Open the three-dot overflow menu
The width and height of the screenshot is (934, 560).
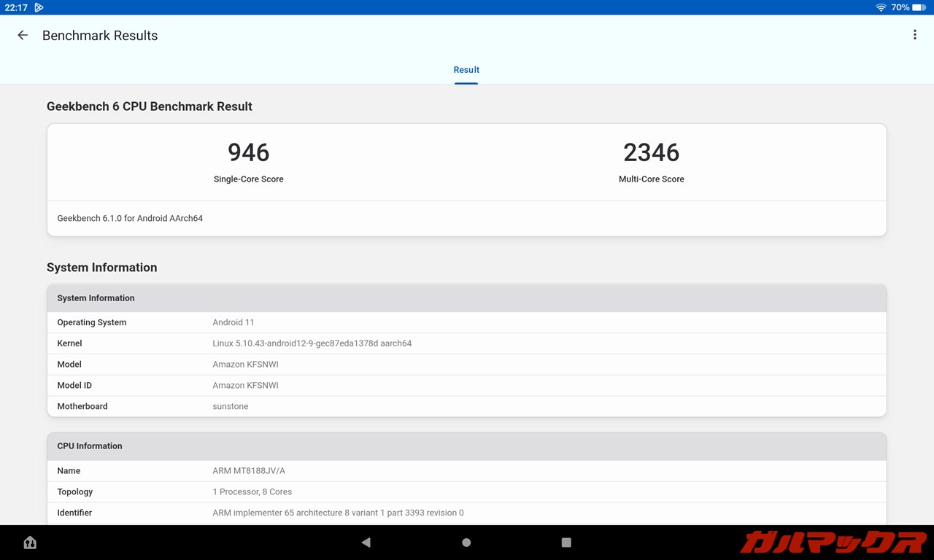(914, 35)
